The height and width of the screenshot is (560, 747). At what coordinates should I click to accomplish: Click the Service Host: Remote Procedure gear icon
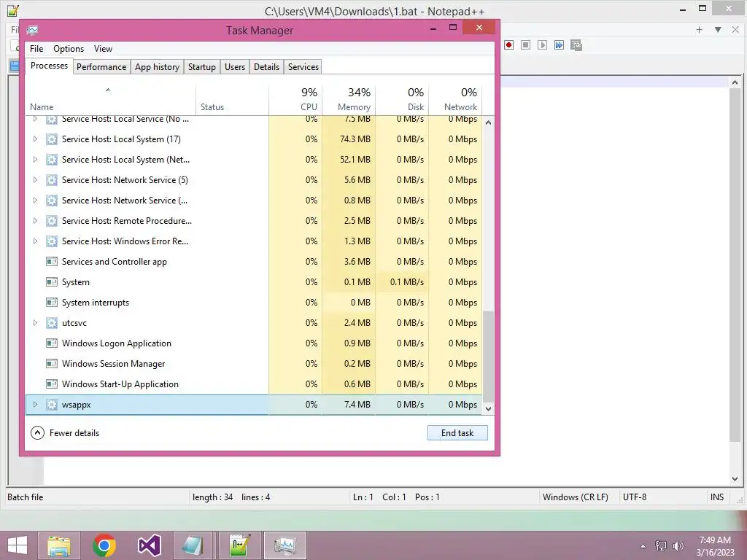pyautogui.click(x=52, y=221)
